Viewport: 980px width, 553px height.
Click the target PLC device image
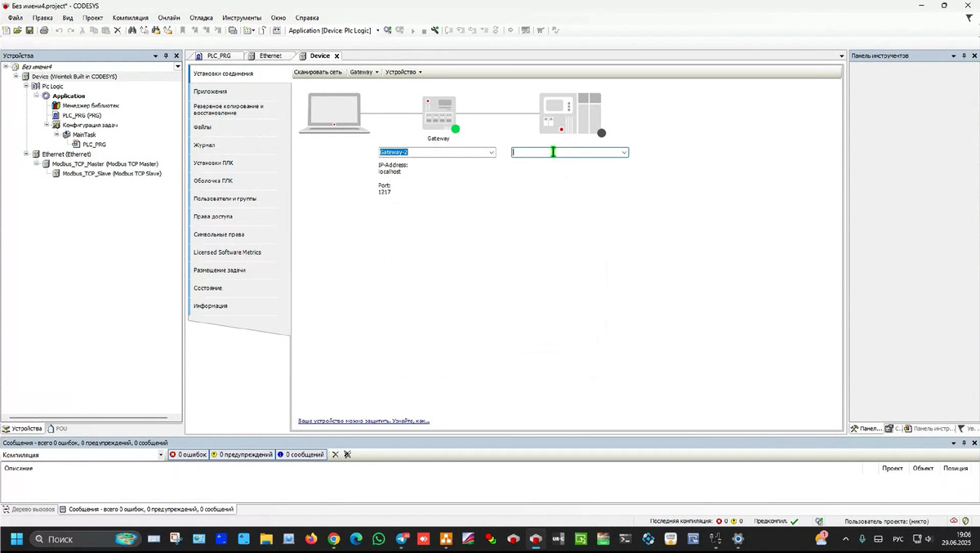tap(570, 113)
